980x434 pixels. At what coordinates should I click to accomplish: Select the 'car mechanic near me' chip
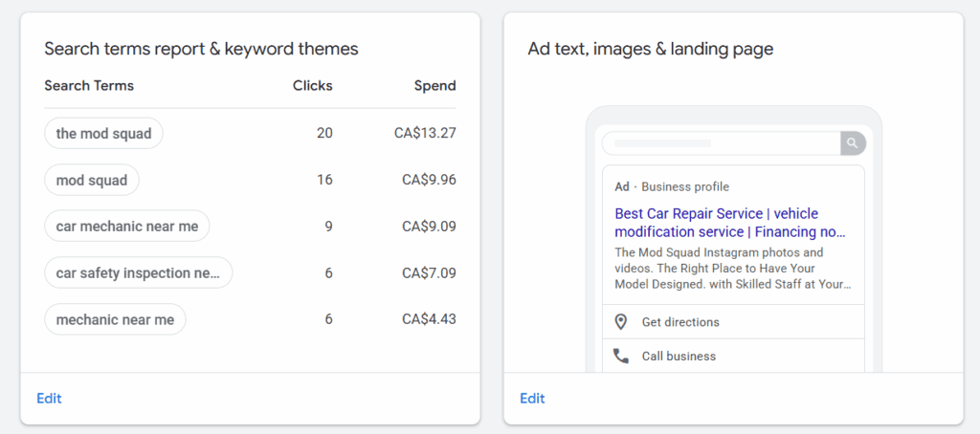pos(127,226)
